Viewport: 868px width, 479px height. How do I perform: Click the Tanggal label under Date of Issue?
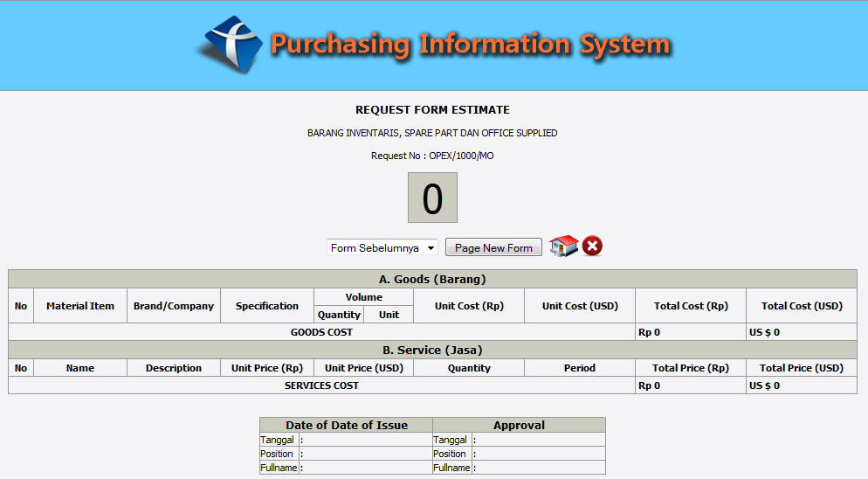[278, 440]
